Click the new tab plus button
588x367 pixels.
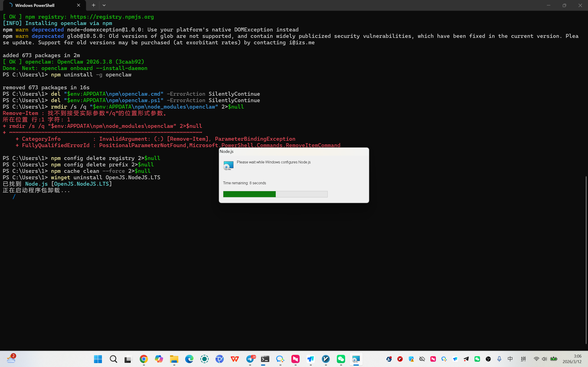(93, 5)
